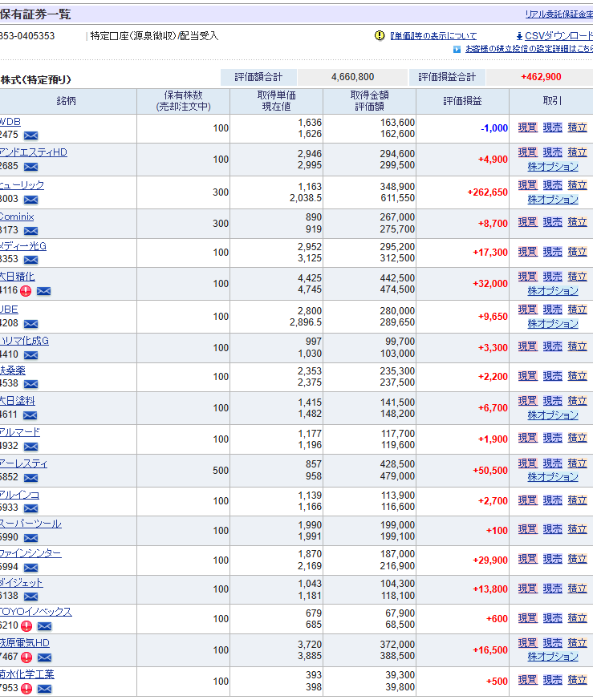Click 現売 for the アルインコ row
This screenshot has height=700, width=593.
click(x=552, y=500)
